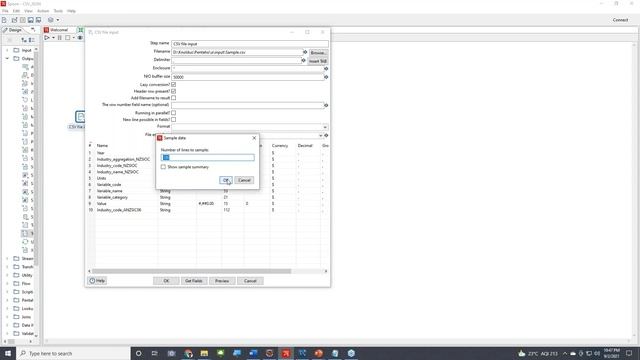Open the Tools menu
This screenshot has height=360, width=640.
pyautogui.click(x=58, y=11)
